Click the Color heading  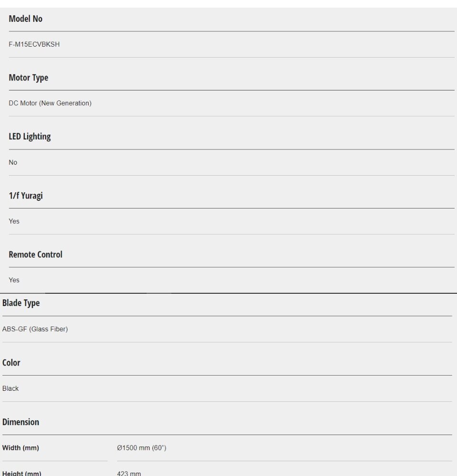pyautogui.click(x=11, y=363)
